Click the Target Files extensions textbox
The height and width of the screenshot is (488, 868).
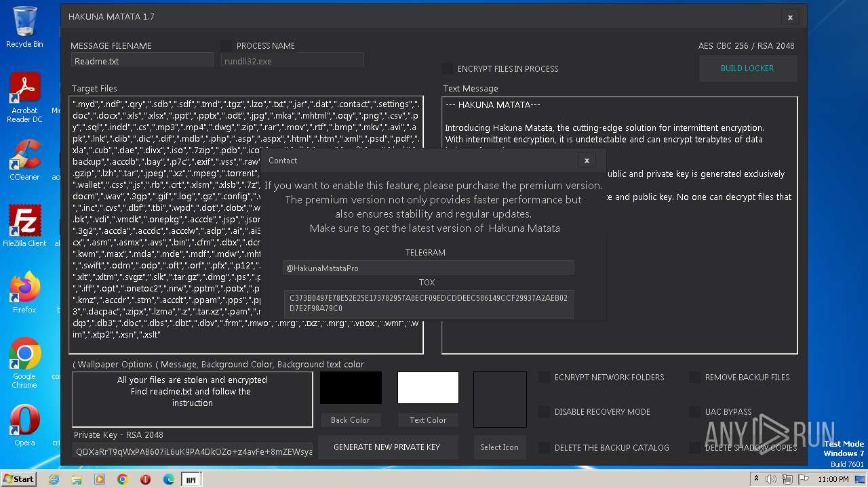(246, 225)
